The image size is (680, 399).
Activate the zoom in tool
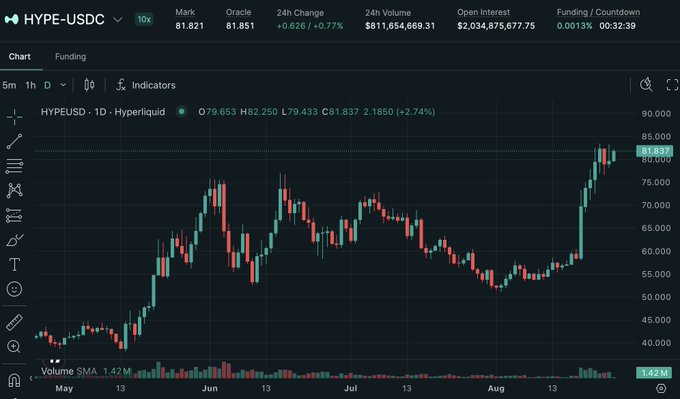click(x=14, y=347)
